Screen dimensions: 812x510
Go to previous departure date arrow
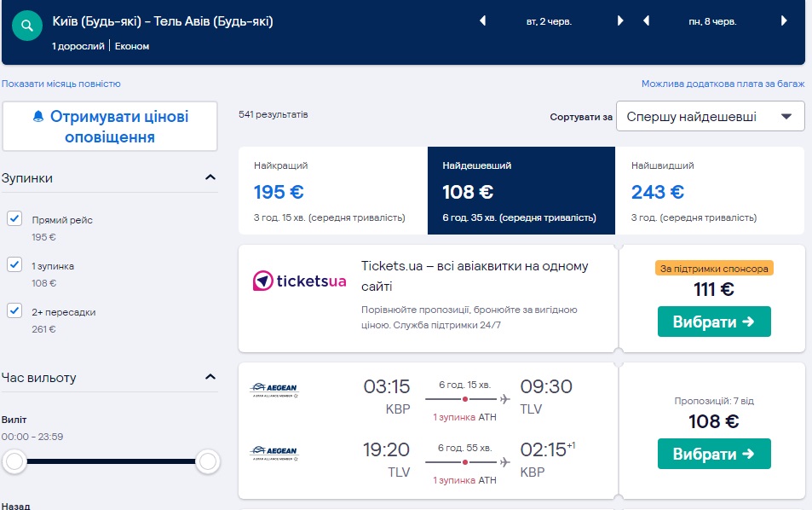pyautogui.click(x=483, y=20)
